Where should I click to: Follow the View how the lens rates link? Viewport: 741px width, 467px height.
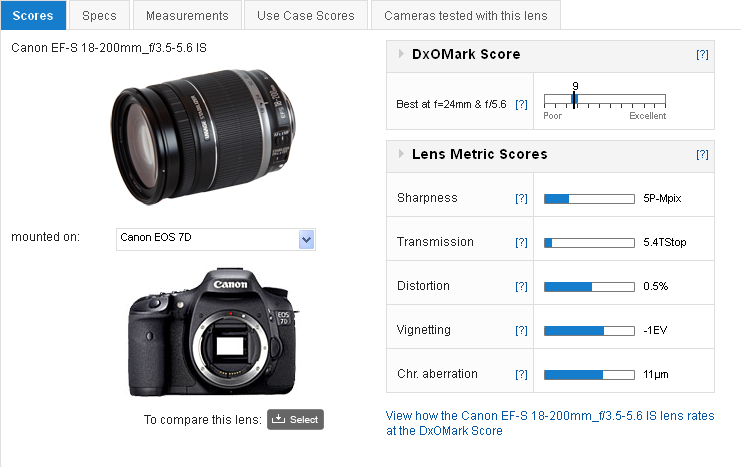pos(550,423)
